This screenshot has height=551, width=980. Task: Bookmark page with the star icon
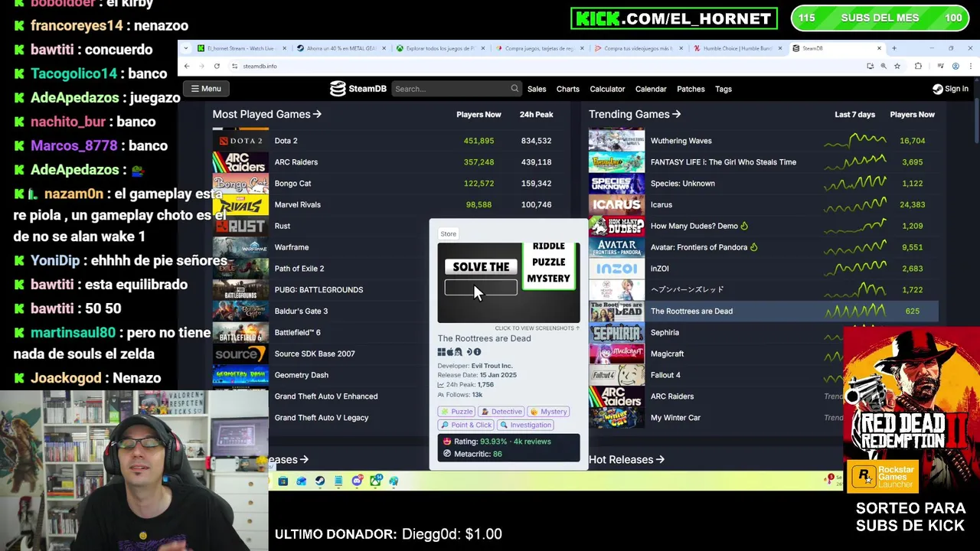[897, 66]
